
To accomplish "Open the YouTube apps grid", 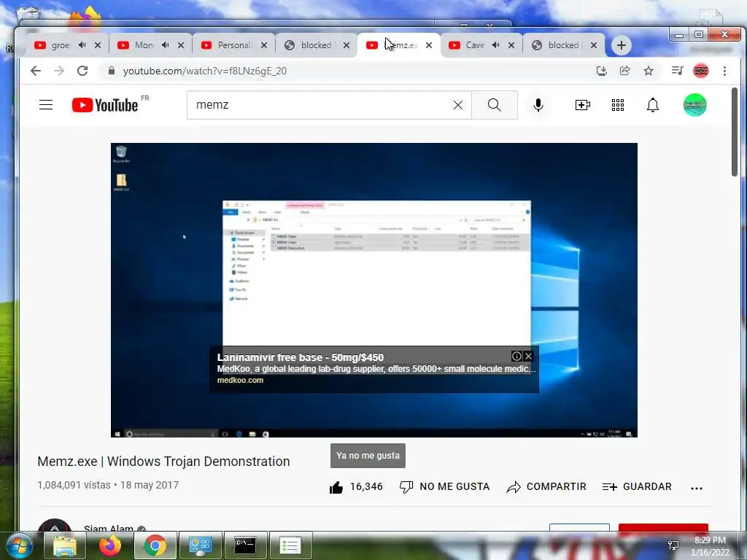I will [617, 105].
